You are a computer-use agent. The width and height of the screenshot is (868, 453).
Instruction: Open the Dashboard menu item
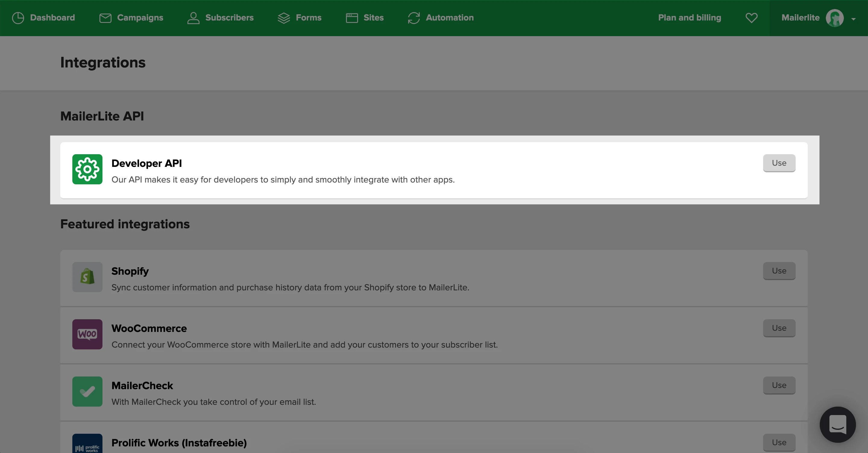pos(43,17)
